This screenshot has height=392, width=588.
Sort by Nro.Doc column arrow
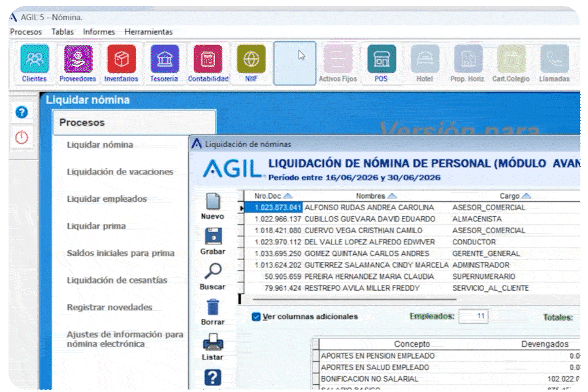coord(288,196)
